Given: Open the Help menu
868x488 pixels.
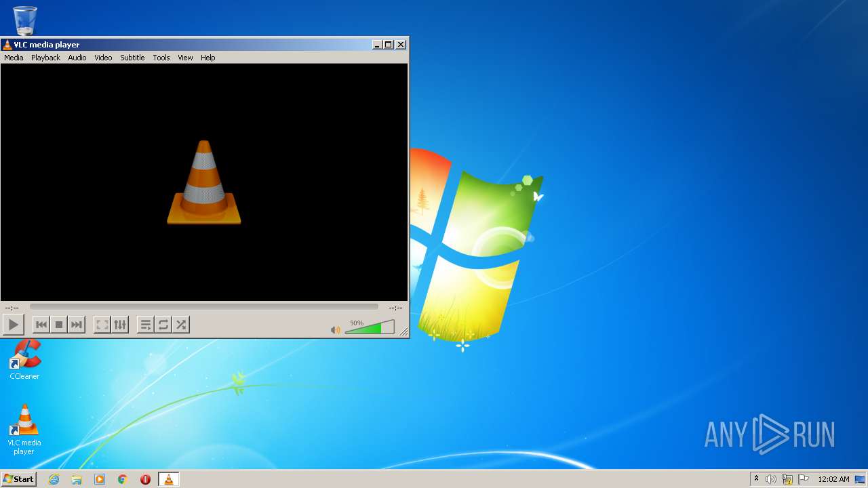Looking at the screenshot, I should point(208,58).
